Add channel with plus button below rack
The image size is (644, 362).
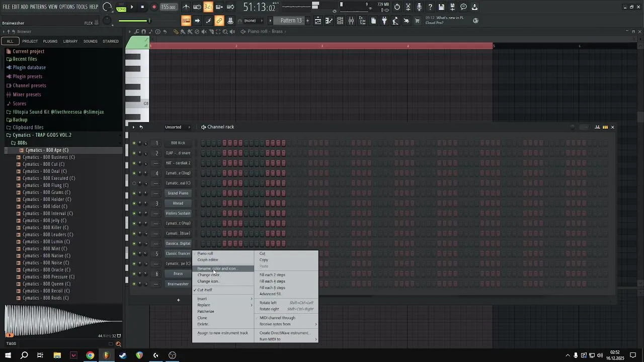point(178,300)
